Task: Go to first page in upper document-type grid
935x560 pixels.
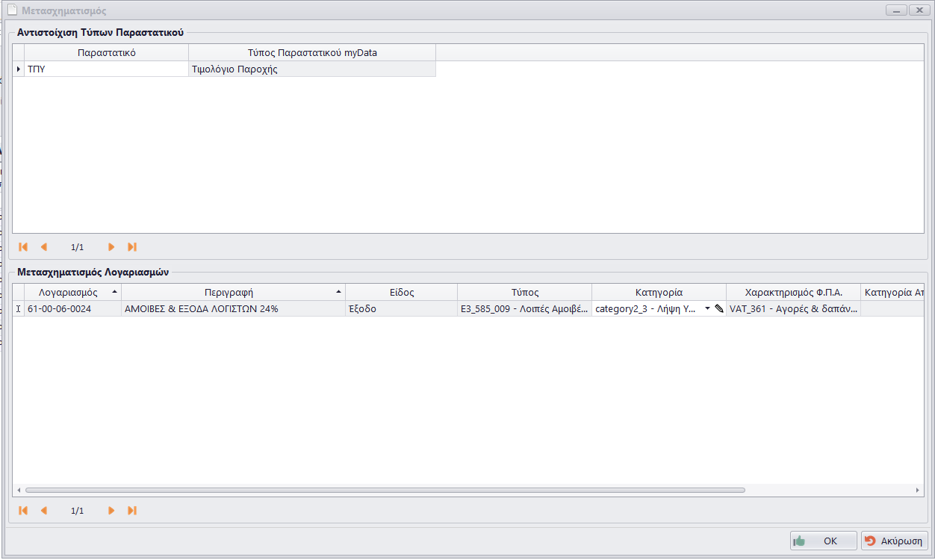Action: tap(23, 247)
